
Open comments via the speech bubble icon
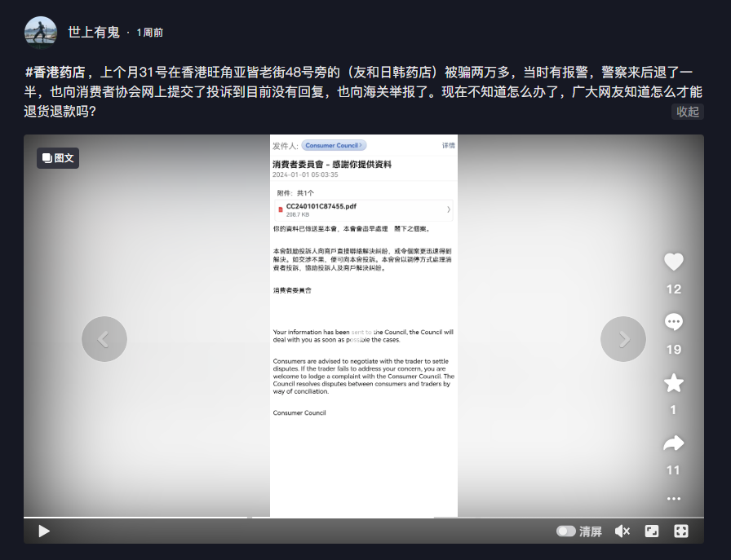click(673, 322)
